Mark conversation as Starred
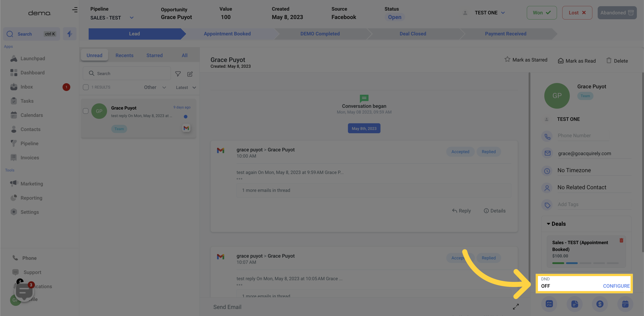Image resolution: width=644 pixels, height=316 pixels. point(526,61)
